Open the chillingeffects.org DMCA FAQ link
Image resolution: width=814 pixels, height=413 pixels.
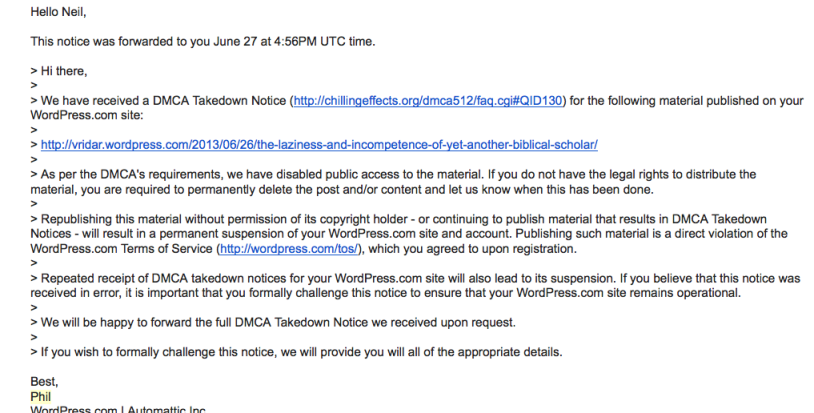pos(428,101)
